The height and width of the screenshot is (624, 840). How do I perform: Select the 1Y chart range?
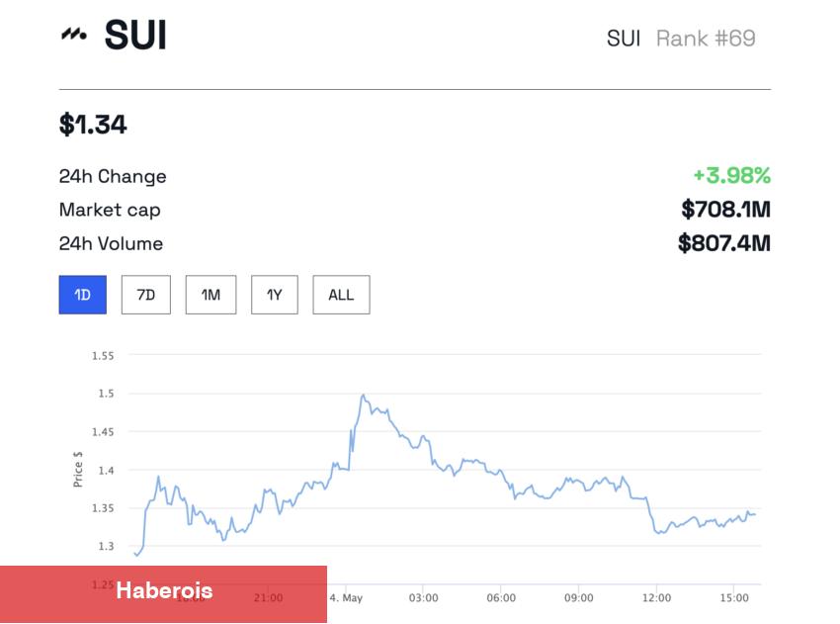point(274,295)
